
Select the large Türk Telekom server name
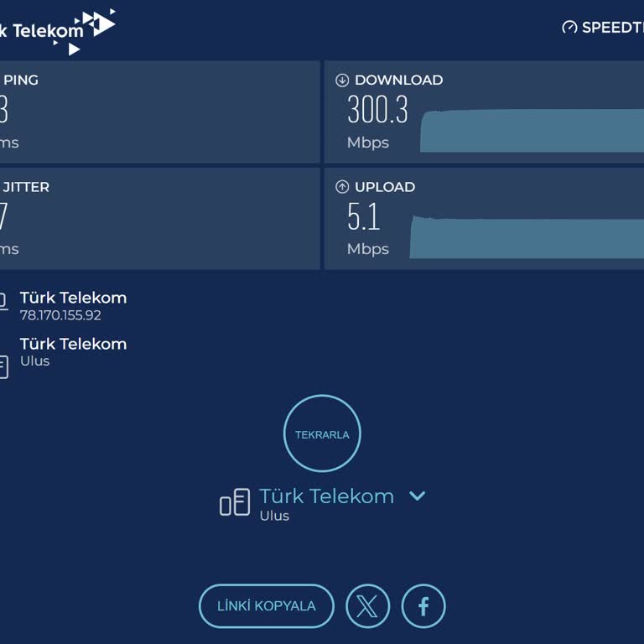point(327,496)
